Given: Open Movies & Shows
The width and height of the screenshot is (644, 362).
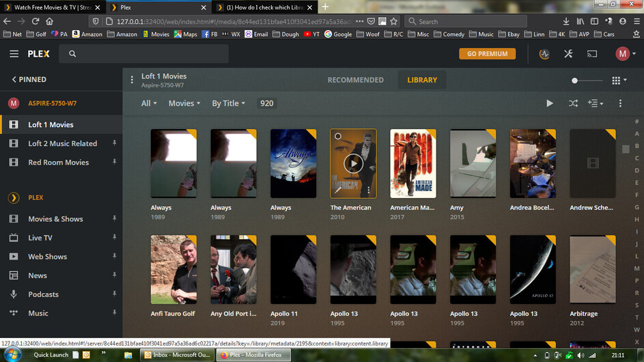Looking at the screenshot, I should pos(55,219).
